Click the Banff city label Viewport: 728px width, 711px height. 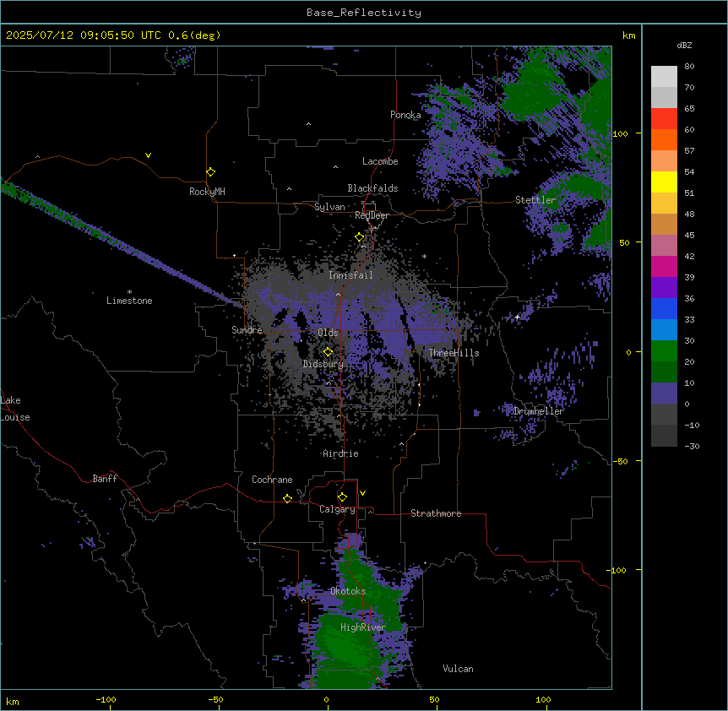click(x=105, y=479)
